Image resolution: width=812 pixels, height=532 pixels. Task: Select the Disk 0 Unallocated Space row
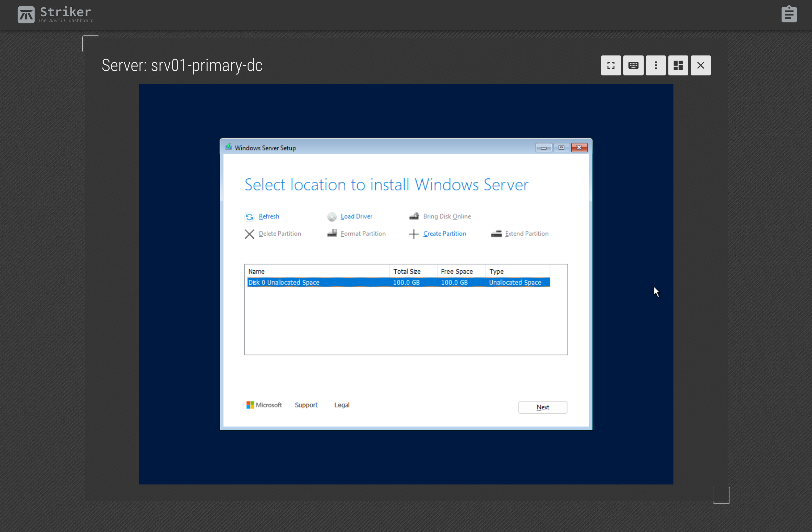pyautogui.click(x=399, y=282)
